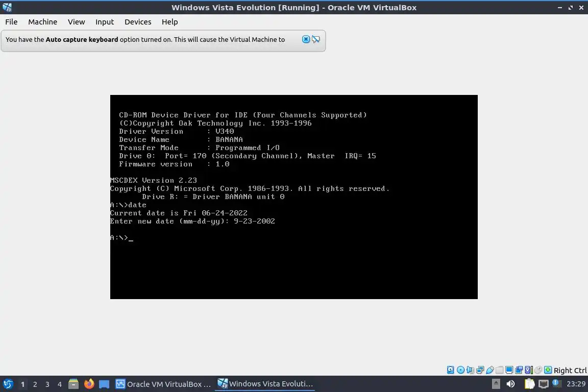
Task: Click the 23:29 taskbar clock
Action: click(x=576, y=384)
